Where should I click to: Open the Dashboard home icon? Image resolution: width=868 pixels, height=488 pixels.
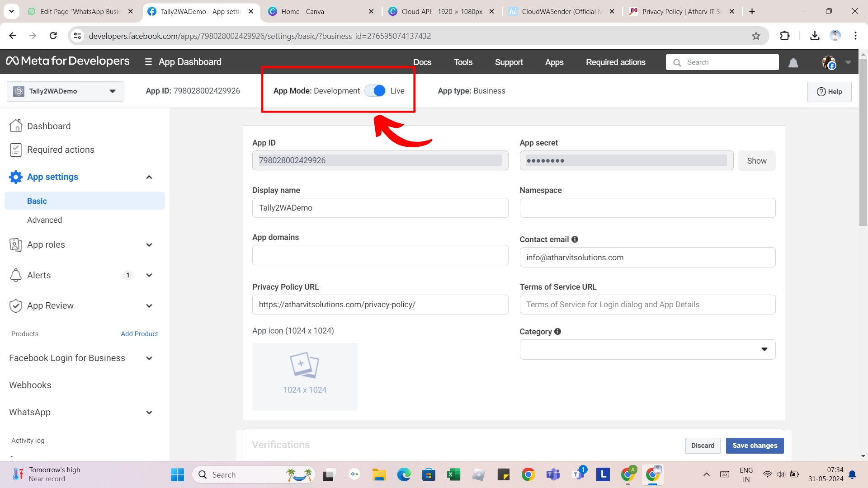pyautogui.click(x=16, y=126)
